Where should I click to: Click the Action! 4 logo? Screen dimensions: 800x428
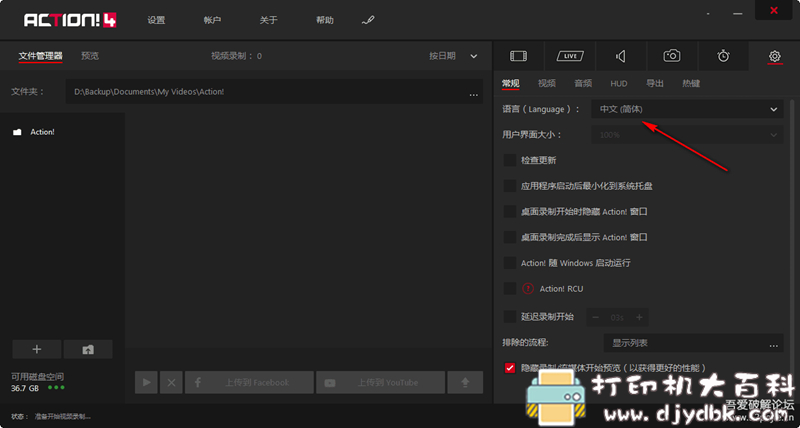pos(70,20)
